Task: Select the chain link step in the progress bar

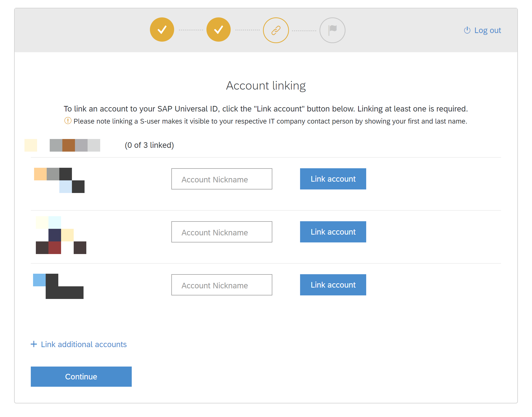Action: click(x=276, y=30)
